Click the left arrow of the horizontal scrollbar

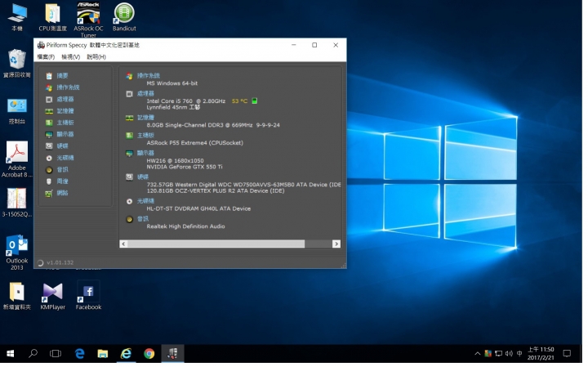[x=123, y=244]
